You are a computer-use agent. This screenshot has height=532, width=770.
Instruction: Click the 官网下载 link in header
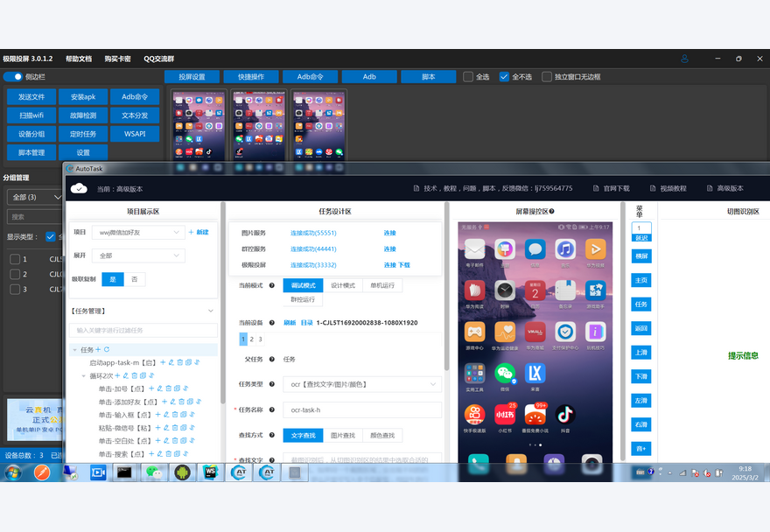(610, 188)
